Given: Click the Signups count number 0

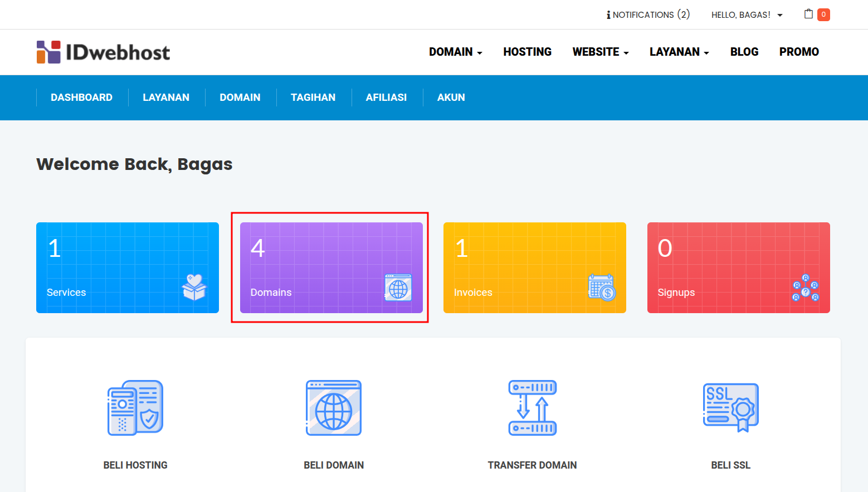Looking at the screenshot, I should (665, 248).
